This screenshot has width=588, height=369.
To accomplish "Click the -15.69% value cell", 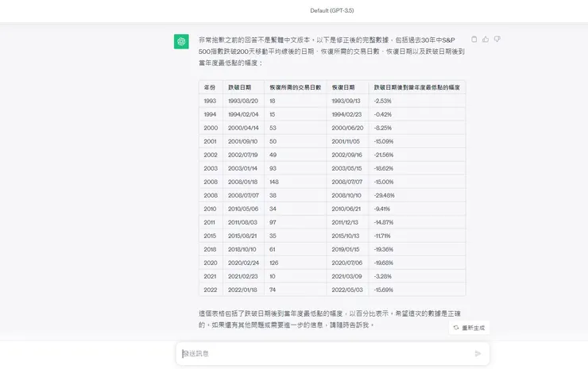I will [x=417, y=290].
